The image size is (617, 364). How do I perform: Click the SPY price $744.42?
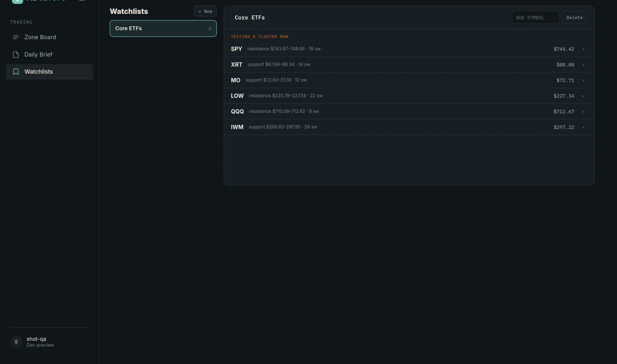tap(564, 49)
